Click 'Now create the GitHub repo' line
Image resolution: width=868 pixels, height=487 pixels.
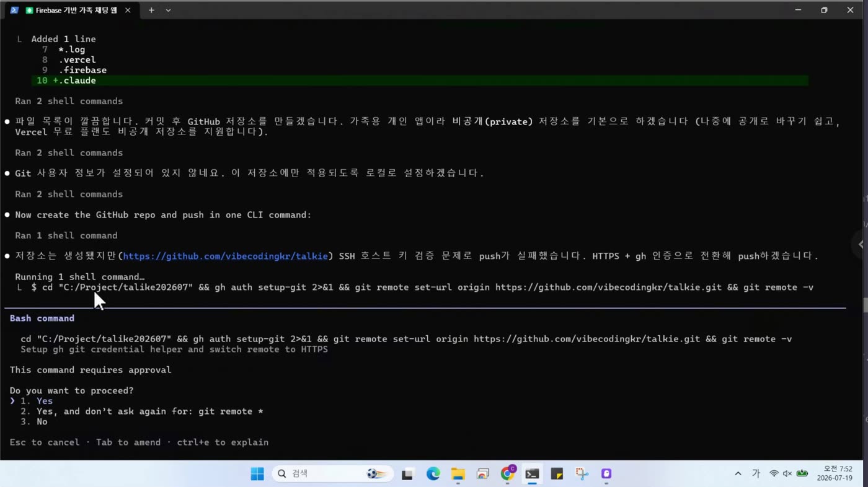tap(163, 215)
